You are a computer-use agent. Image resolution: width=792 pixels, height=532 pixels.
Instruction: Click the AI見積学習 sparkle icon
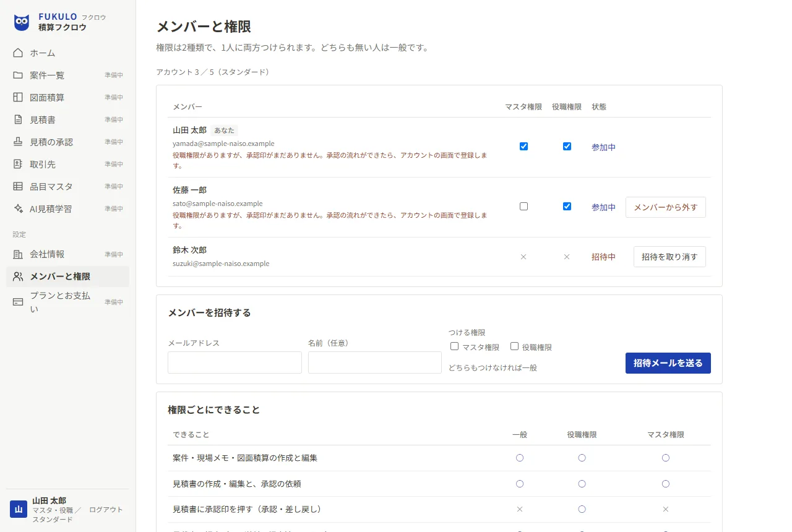[18, 209]
